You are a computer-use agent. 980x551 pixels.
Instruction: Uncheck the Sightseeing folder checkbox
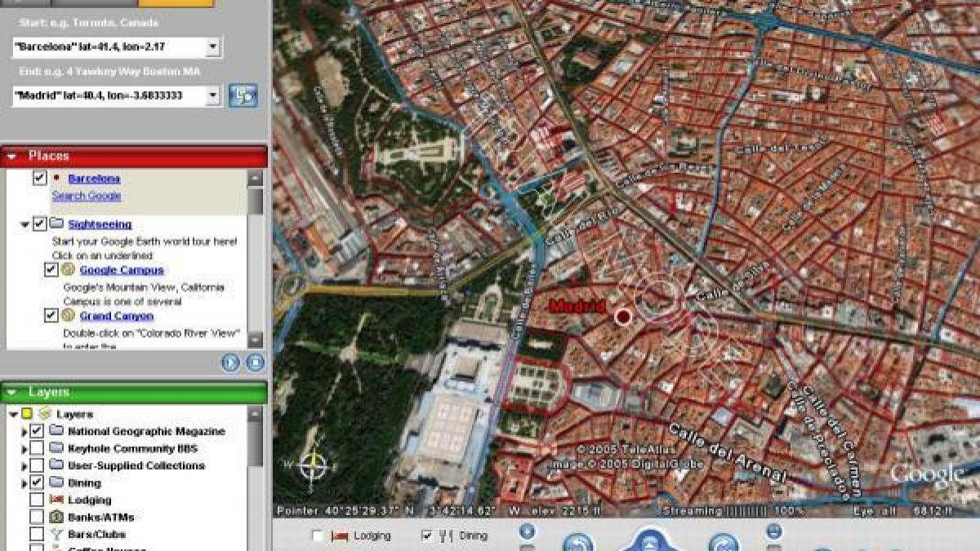tap(39, 224)
